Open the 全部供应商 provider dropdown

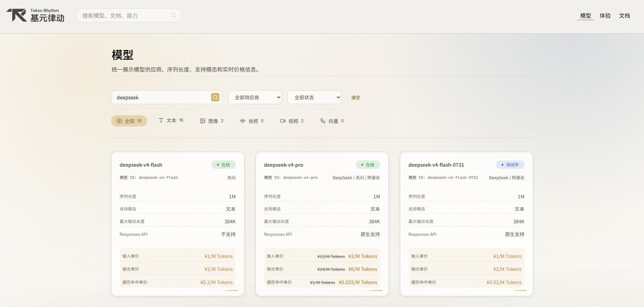[x=255, y=97]
